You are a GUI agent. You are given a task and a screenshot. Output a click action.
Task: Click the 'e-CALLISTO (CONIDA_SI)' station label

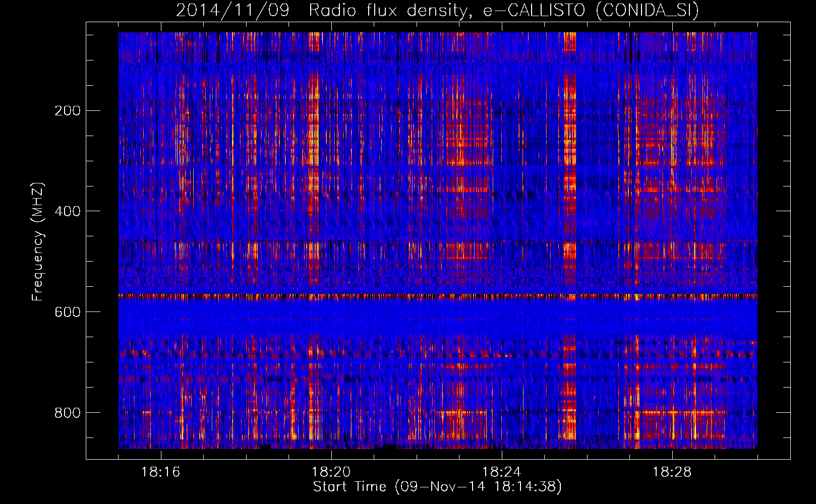591,10
